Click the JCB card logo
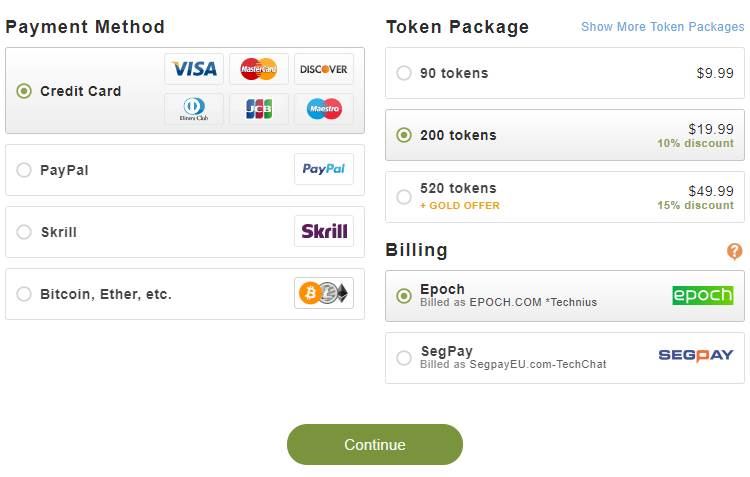This screenshot has width=750, height=477. pos(259,109)
